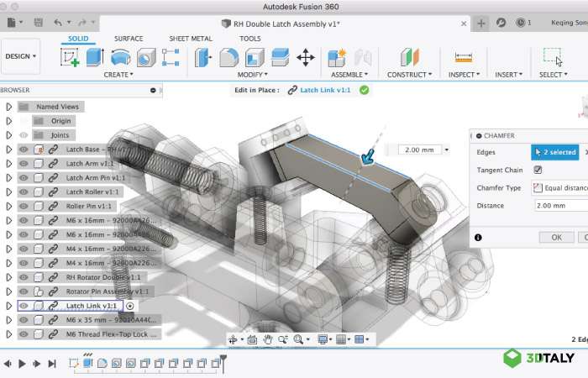Open the Chamfer Type dropdown
588x378 pixels.
point(559,187)
